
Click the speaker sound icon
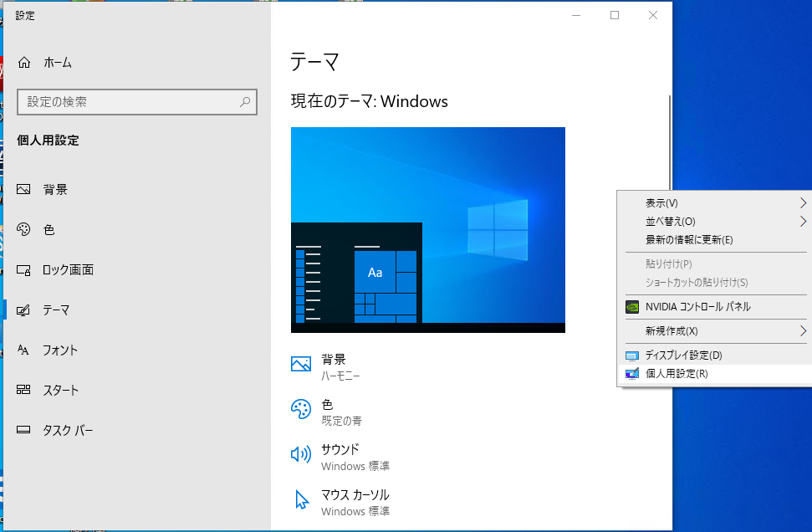coord(301,454)
